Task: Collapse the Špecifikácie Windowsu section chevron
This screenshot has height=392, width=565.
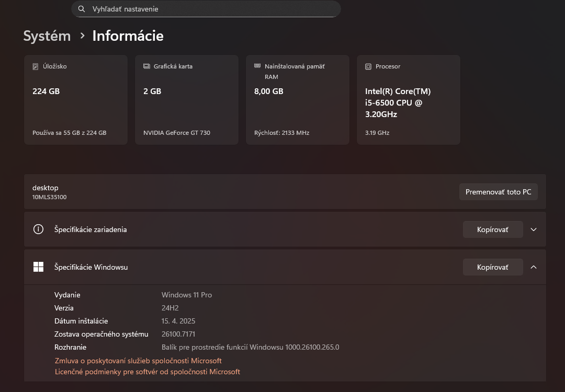Action: (534, 267)
